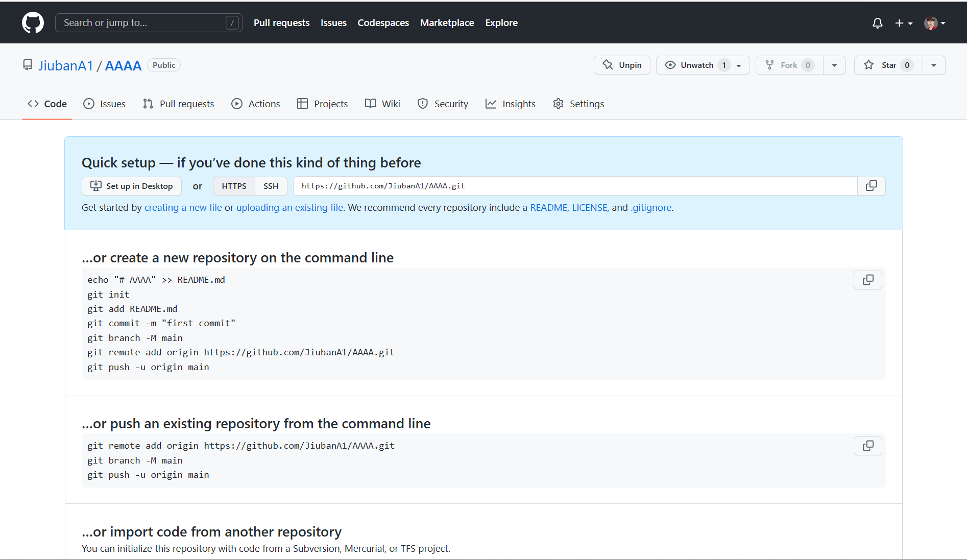Select SSH clone protocol
Screen dimensions: 967x560
(271, 186)
